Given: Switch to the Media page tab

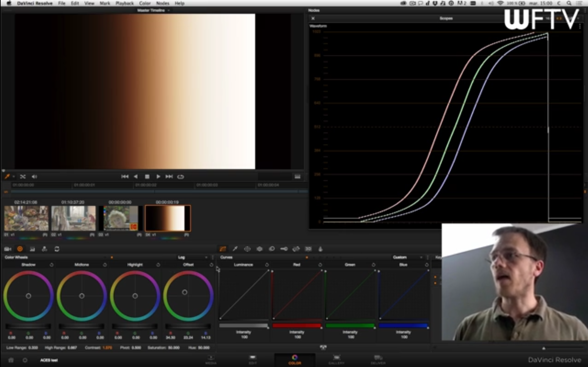Looking at the screenshot, I should 211,360.
